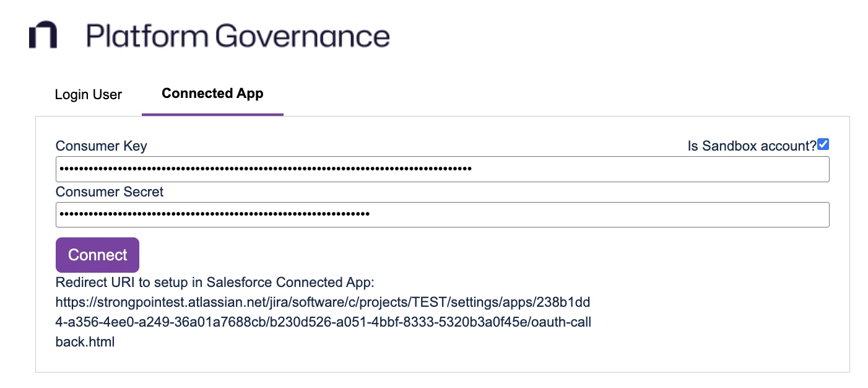This screenshot has height=388, width=868.
Task: Focus the Consumer Key input field
Action: (x=442, y=169)
